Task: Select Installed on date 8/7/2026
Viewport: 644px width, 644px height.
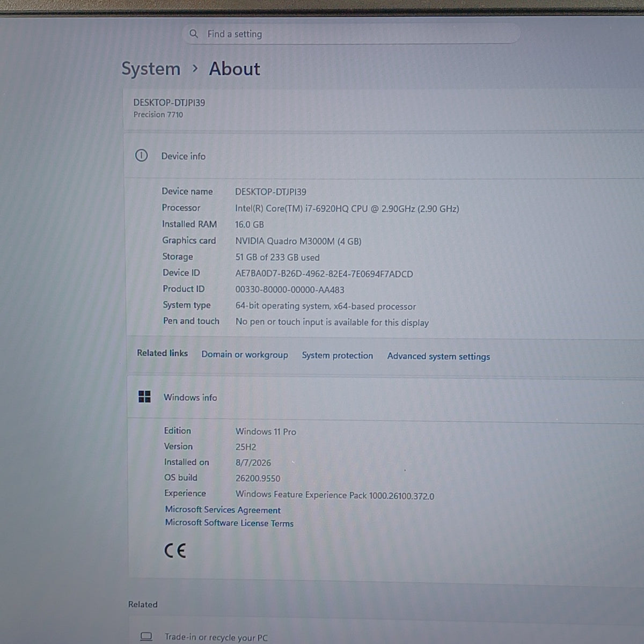Action: 253,463
